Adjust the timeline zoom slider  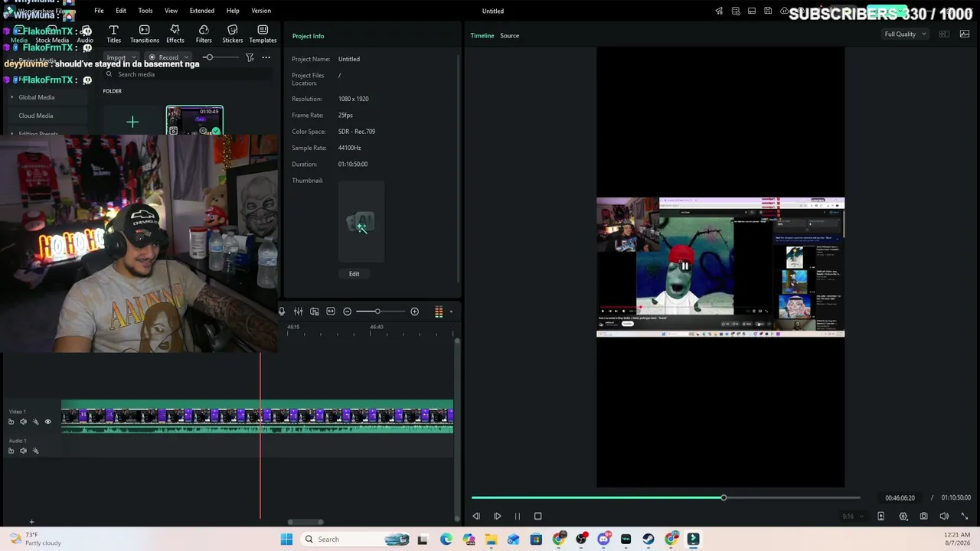[x=377, y=311]
